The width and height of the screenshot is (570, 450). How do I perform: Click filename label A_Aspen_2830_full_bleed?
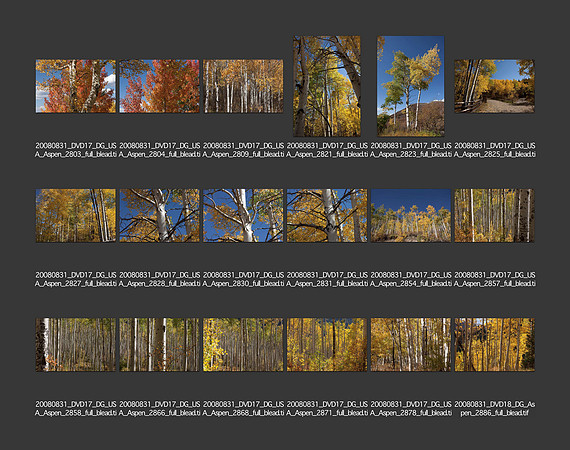click(x=243, y=284)
